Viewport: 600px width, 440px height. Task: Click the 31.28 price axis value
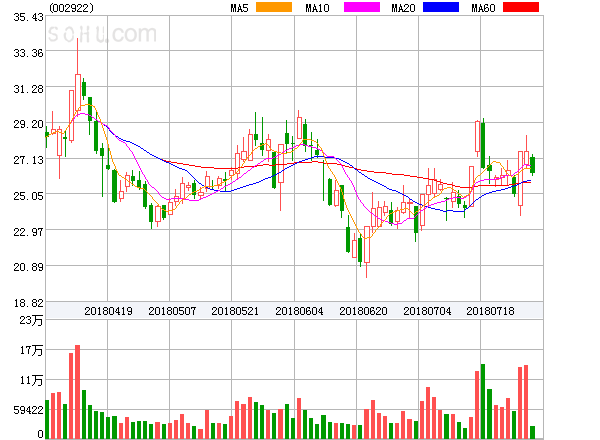(28, 89)
